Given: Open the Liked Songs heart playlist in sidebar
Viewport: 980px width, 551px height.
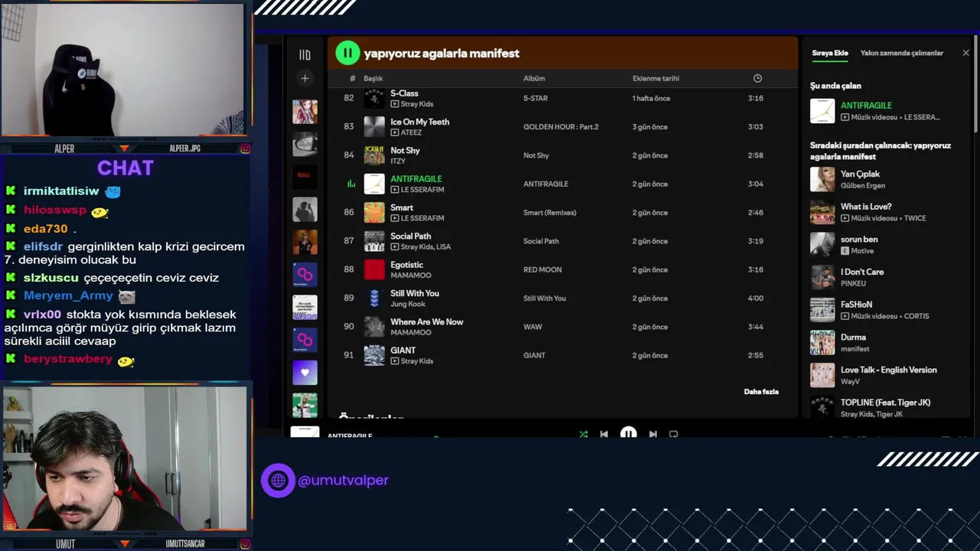Looking at the screenshot, I should (305, 373).
